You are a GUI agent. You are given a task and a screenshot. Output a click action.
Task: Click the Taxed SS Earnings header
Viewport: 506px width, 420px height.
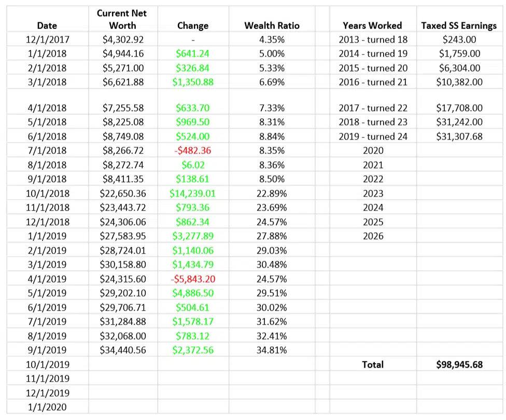pos(459,25)
